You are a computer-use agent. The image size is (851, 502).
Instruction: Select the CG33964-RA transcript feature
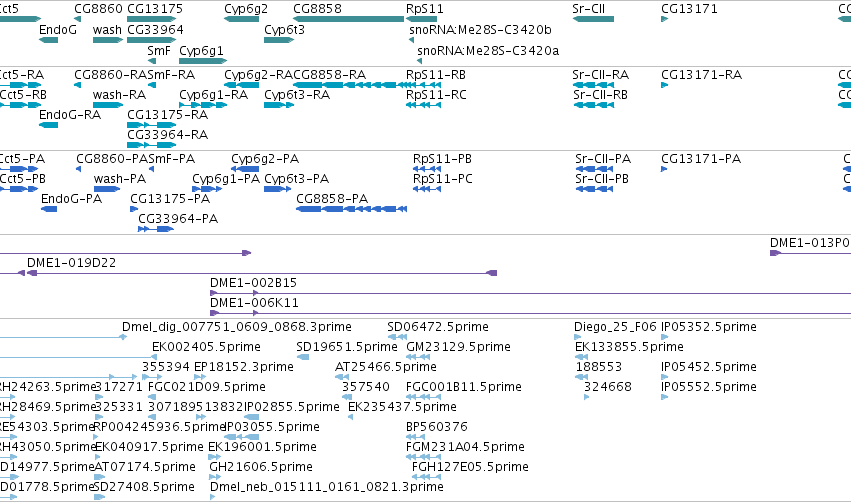[x=151, y=145]
